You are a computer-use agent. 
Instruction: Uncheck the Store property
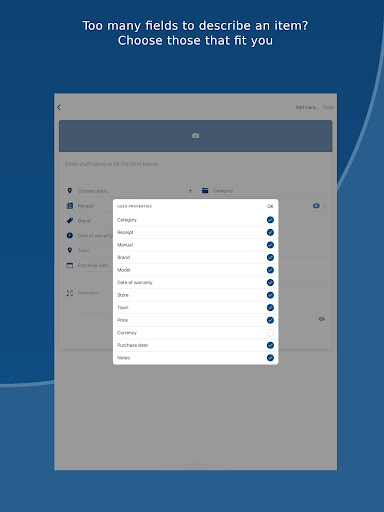point(270,295)
